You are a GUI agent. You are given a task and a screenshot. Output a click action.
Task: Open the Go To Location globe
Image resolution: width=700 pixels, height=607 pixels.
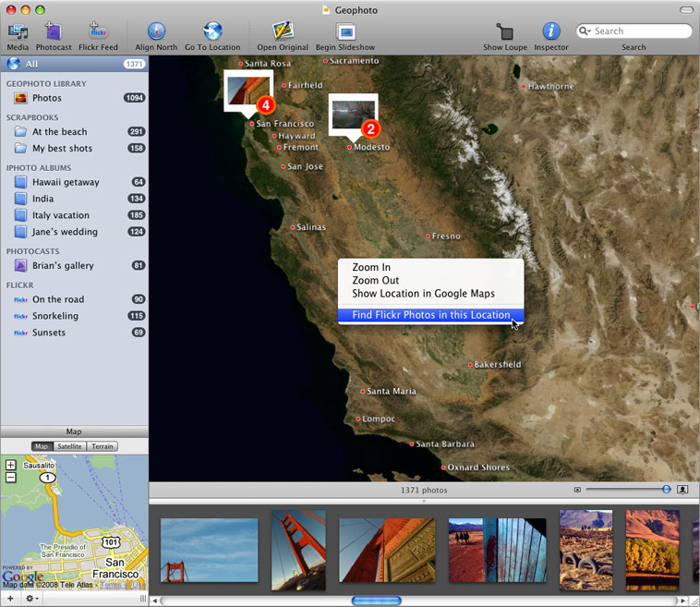(212, 33)
